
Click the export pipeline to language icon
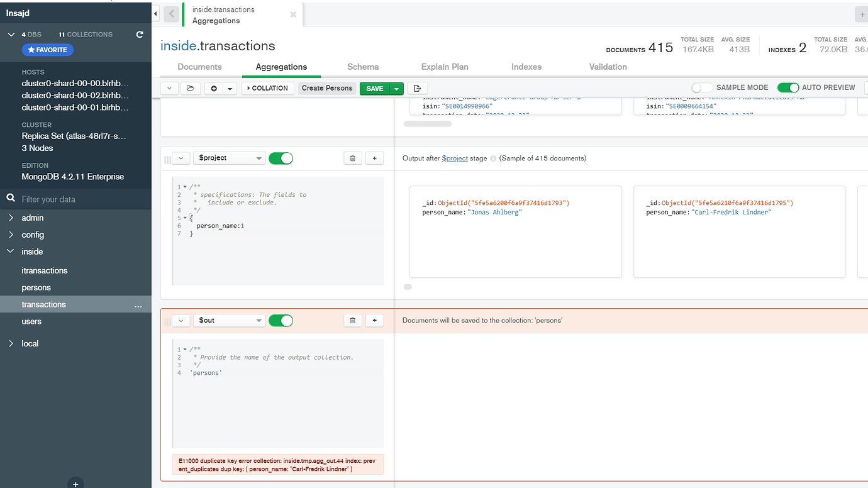(417, 89)
